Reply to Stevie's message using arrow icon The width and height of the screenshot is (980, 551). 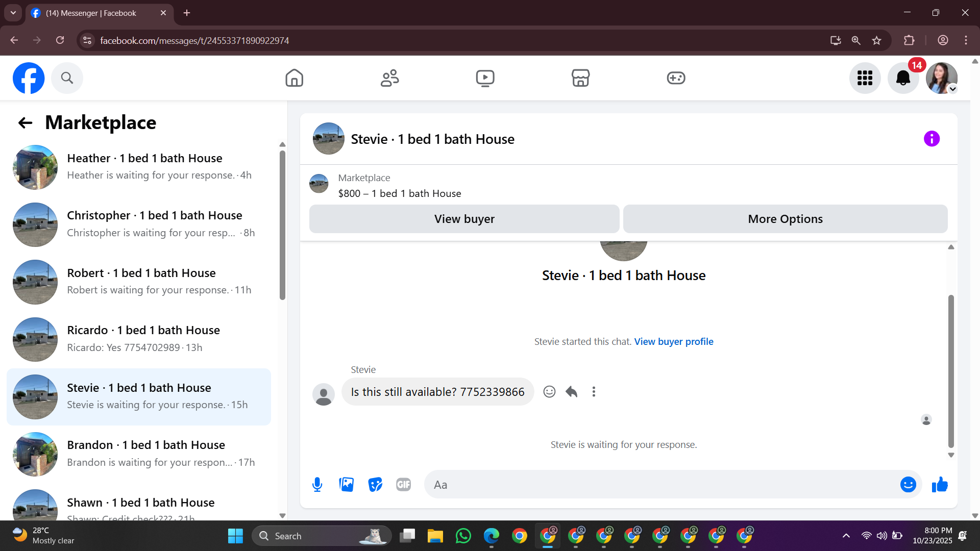571,391
